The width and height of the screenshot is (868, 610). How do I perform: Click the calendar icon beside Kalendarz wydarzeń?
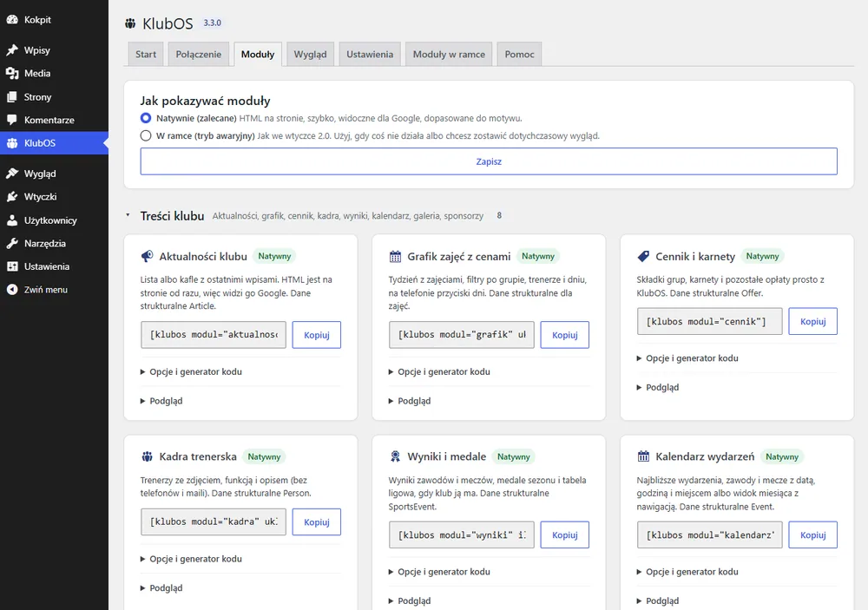pos(642,456)
